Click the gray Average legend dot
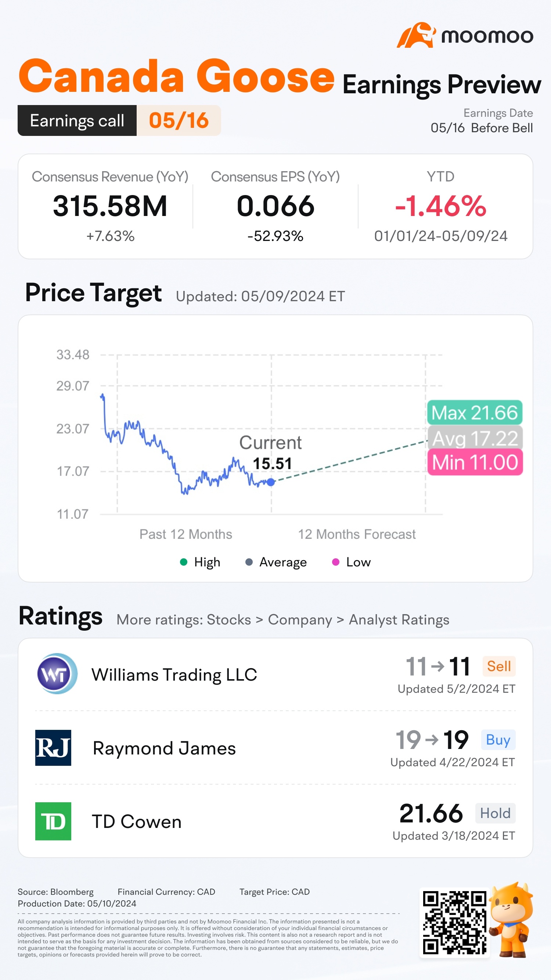The height and width of the screenshot is (980, 551). coord(249,562)
